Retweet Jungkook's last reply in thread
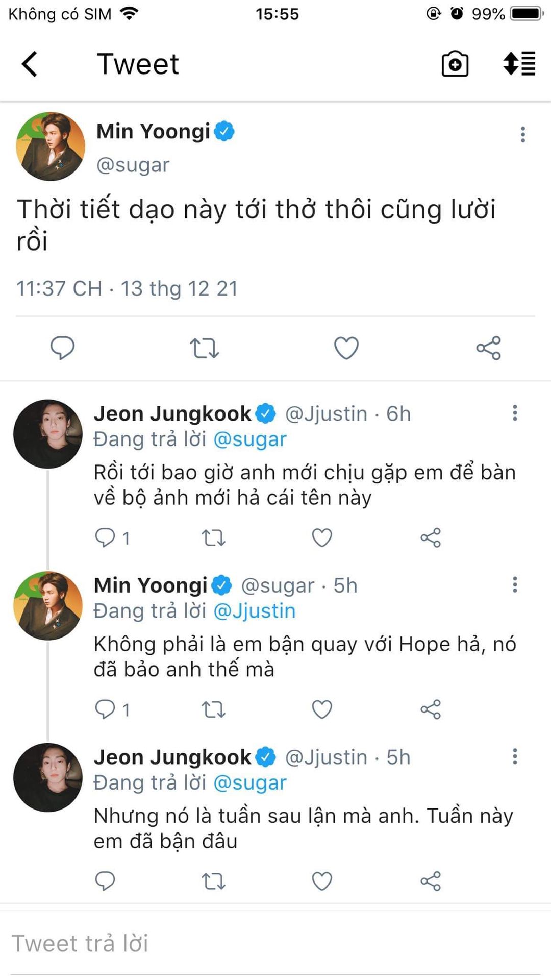Image resolution: width=551 pixels, height=980 pixels. point(213,881)
